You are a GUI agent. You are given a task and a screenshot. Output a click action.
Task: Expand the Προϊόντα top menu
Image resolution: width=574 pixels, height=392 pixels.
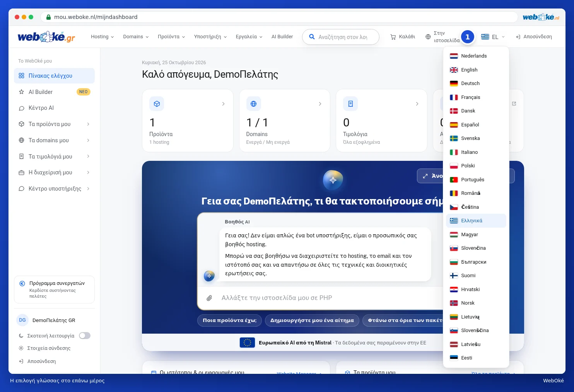click(171, 37)
